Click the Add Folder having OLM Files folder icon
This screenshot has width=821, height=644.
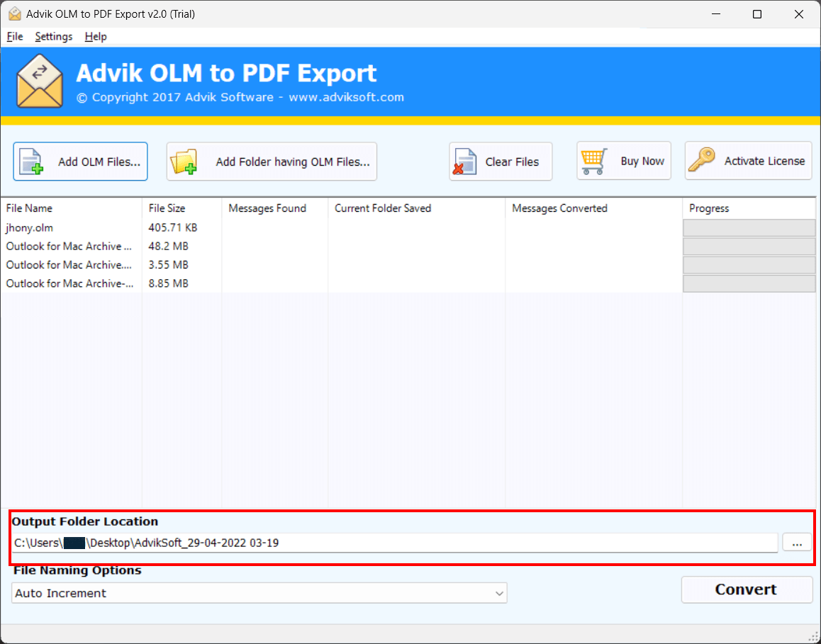[184, 162]
